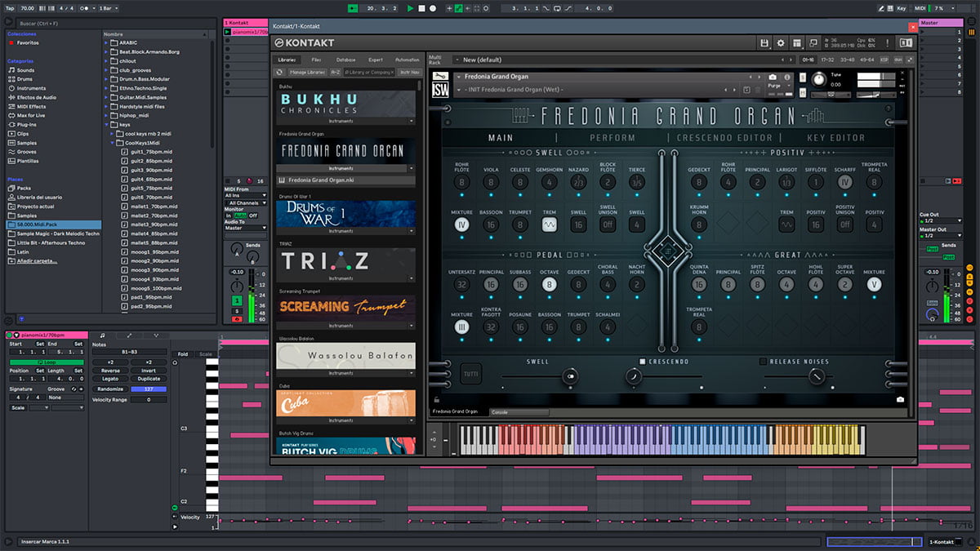
Task: Open the PERFORM tab of organ
Action: click(612, 138)
